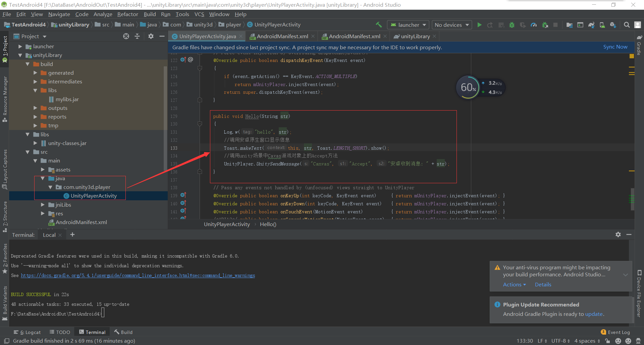Click Apply Changes and Restart Activity icon
The image size is (644, 345).
pos(490,25)
